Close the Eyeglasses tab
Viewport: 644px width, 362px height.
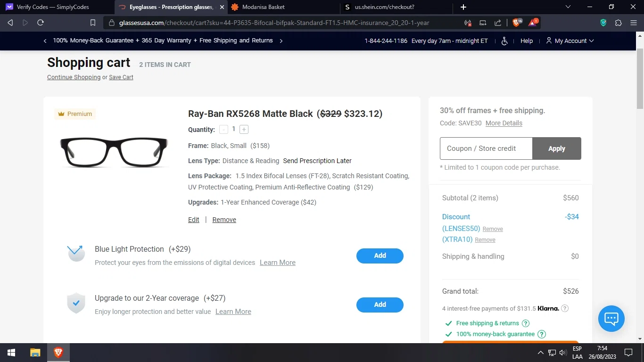click(x=222, y=7)
